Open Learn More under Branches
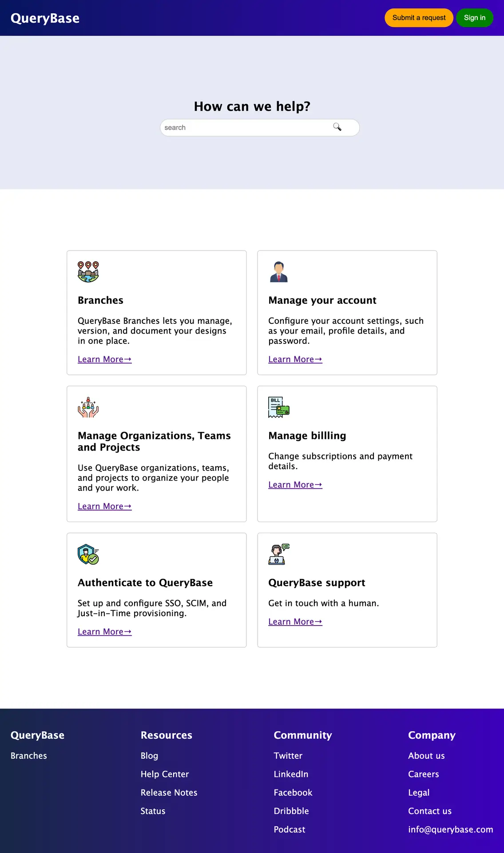This screenshot has width=504, height=853. tap(104, 359)
